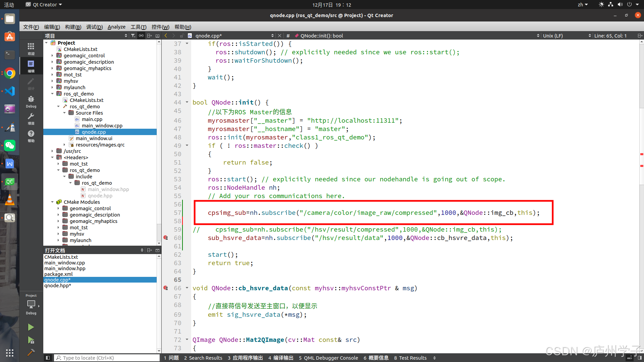The width and height of the screenshot is (644, 362).
Task: Select package.xml in open documents
Action: 58,274
